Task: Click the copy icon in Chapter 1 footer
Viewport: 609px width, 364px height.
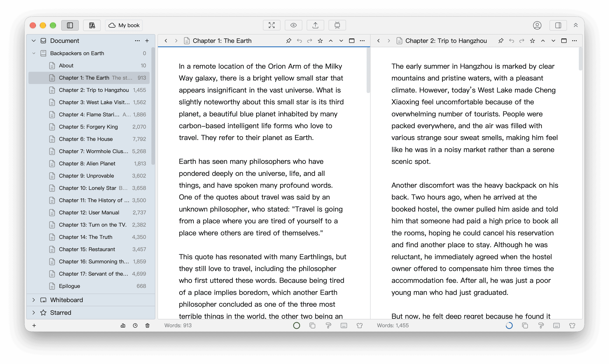Action: tap(312, 325)
